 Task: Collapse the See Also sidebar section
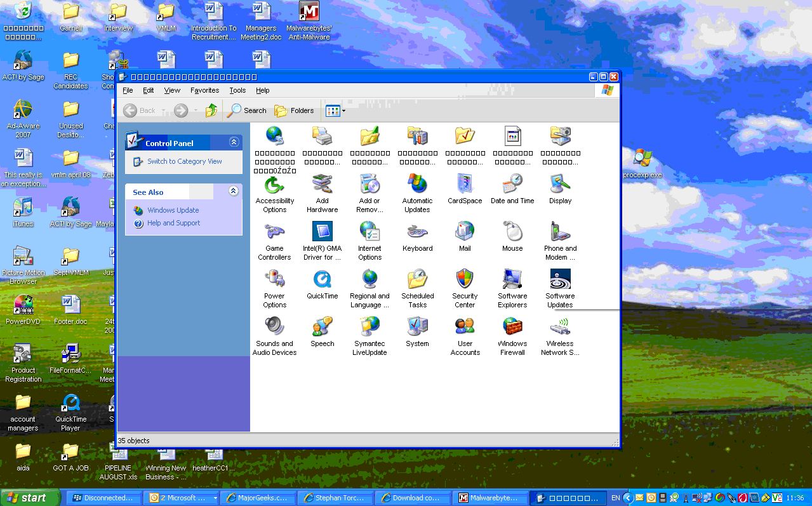click(234, 191)
